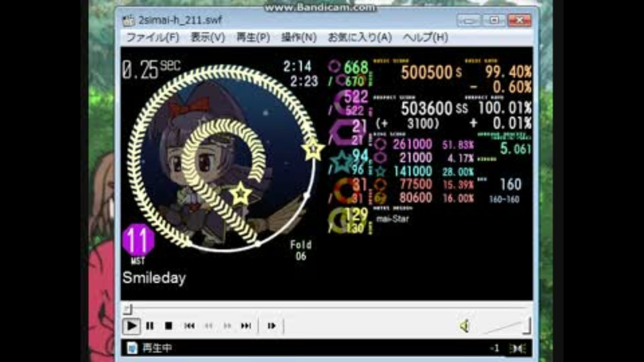Adjust the volume slider
This screenshot has width=644, height=362.
point(508,326)
